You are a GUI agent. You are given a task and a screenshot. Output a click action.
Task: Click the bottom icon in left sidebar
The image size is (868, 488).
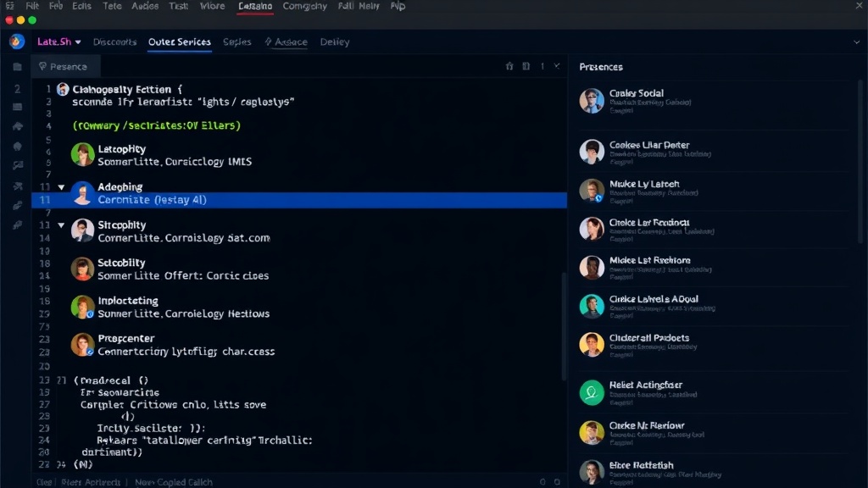18,225
